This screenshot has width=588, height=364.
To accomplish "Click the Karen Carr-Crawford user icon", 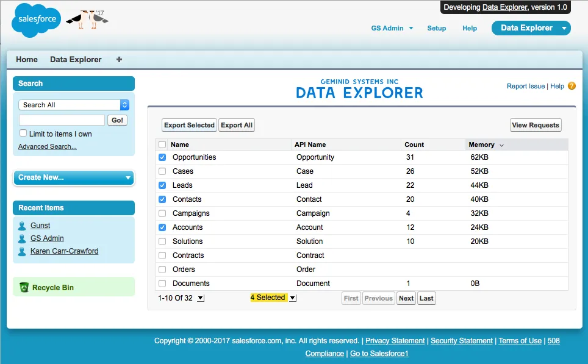I will click(22, 251).
